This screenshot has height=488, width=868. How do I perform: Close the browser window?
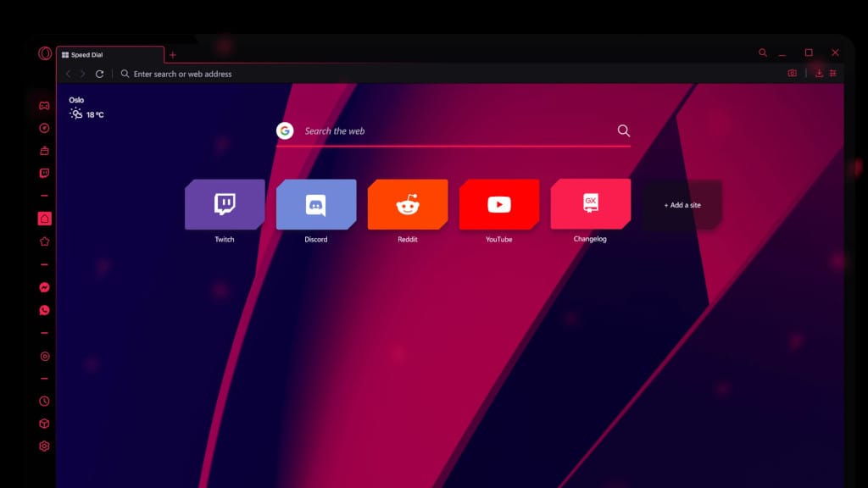click(835, 53)
